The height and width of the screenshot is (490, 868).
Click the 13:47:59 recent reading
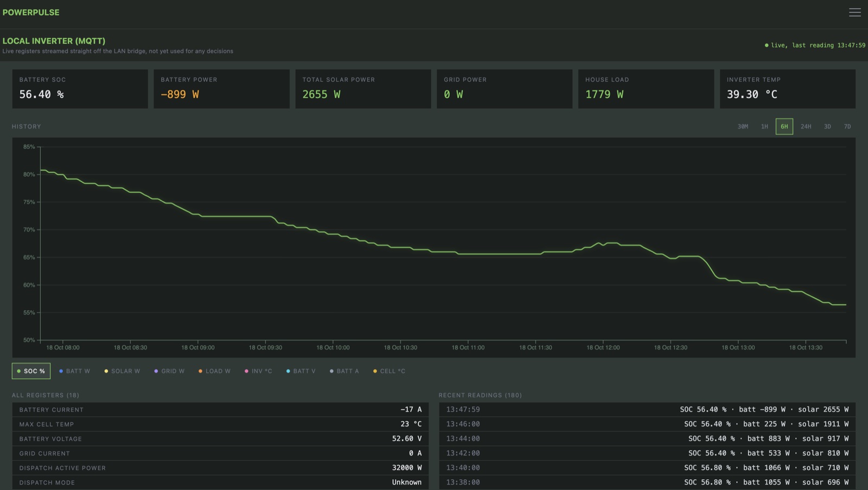[647, 410]
